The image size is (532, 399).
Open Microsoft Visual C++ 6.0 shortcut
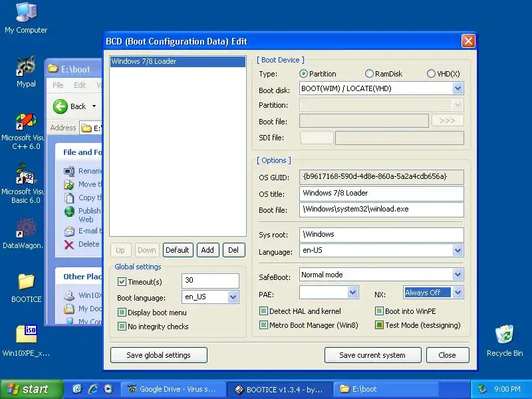[26, 122]
